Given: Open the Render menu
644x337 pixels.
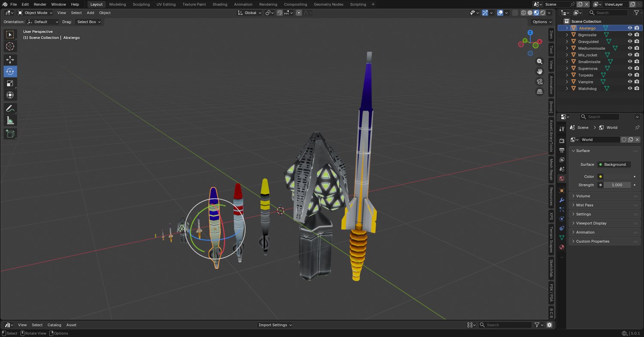Looking at the screenshot, I should pos(40,4).
